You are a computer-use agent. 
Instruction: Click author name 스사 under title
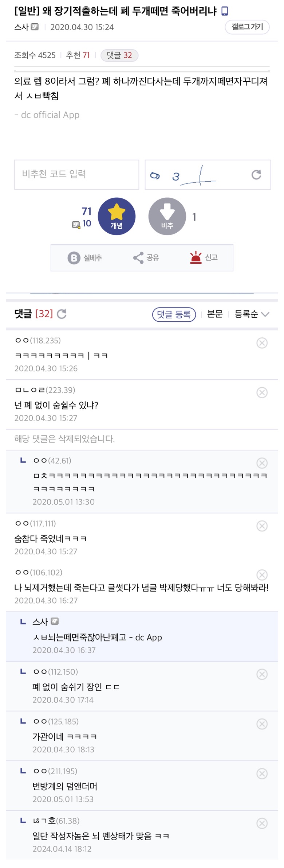[x=21, y=27]
